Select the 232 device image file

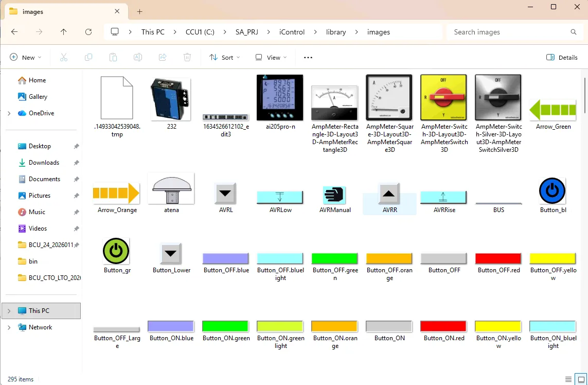tap(171, 103)
